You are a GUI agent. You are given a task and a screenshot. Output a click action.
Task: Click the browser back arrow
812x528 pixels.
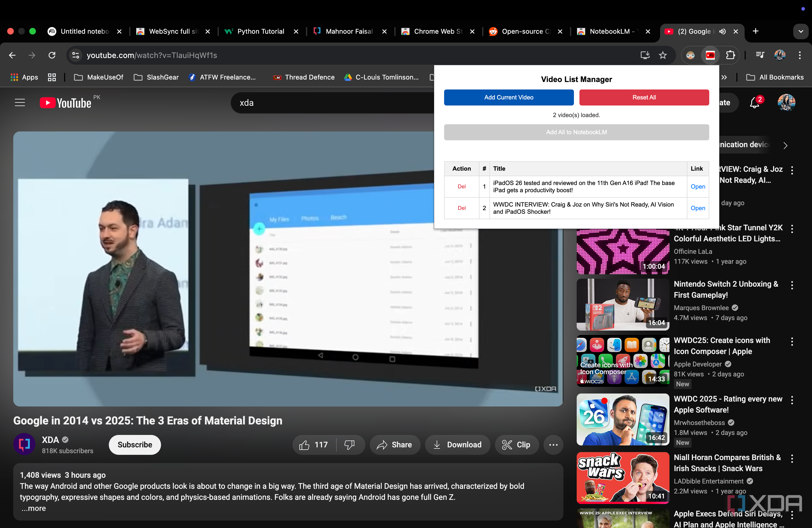(12, 55)
